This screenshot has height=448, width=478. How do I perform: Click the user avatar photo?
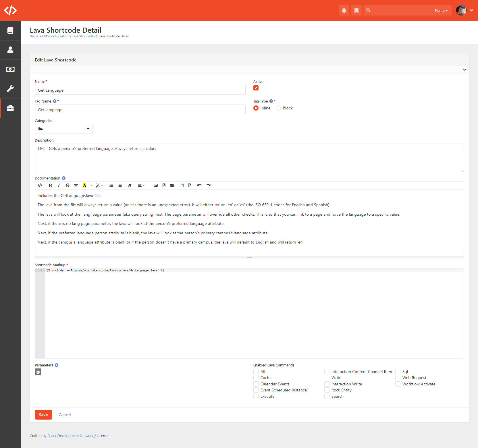[x=461, y=10]
